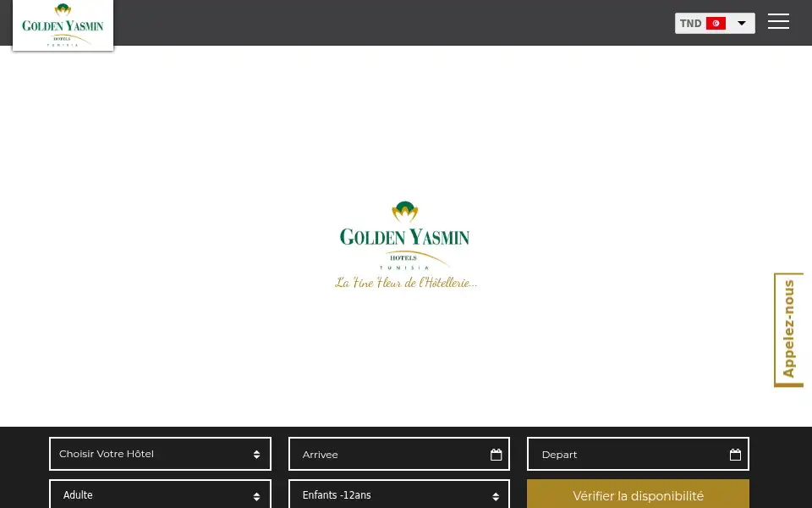
Task: Open the Depart calendar icon
Action: pos(735,455)
